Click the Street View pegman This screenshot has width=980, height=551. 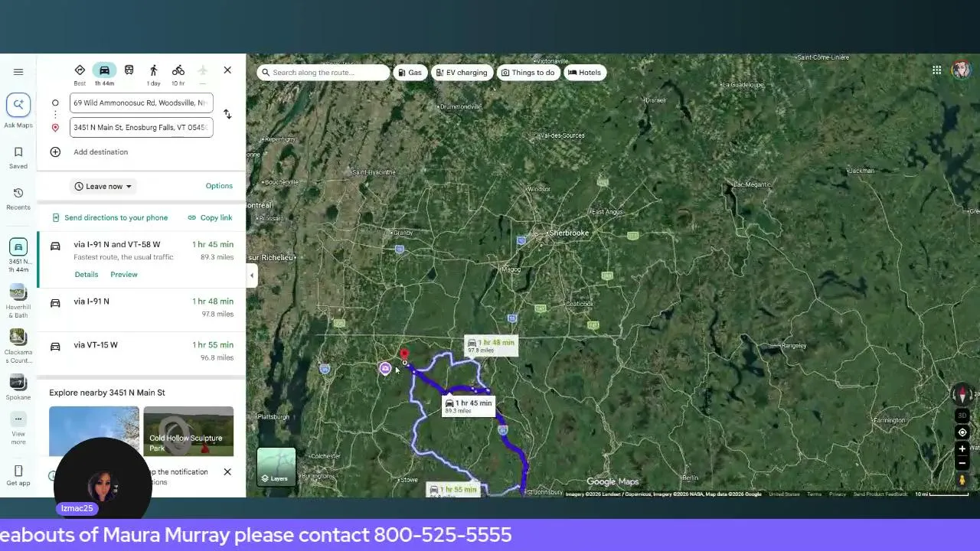962,480
